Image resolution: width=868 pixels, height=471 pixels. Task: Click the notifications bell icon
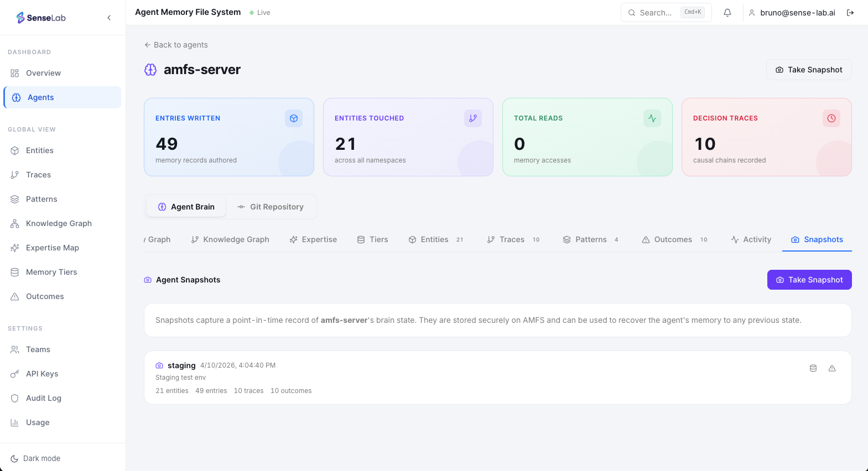point(727,13)
